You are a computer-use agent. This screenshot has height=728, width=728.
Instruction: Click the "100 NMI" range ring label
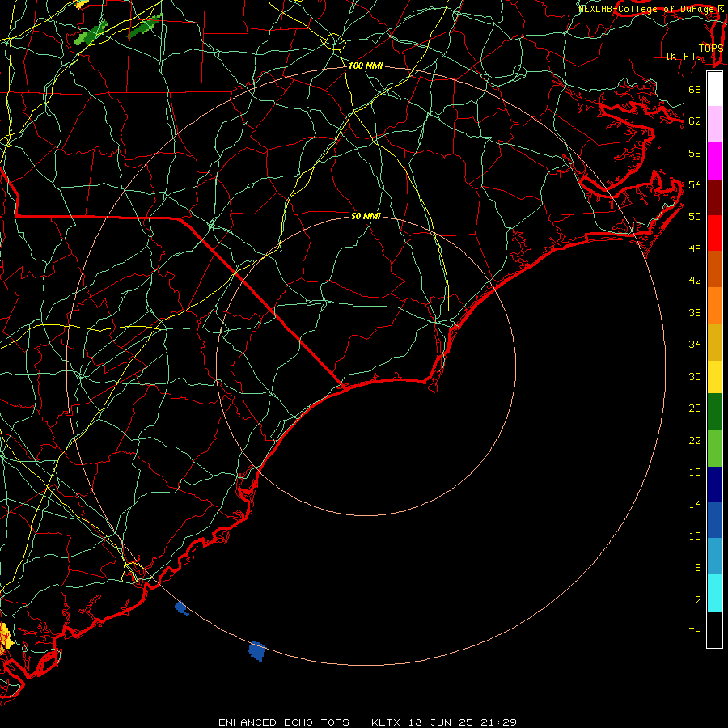366,66
